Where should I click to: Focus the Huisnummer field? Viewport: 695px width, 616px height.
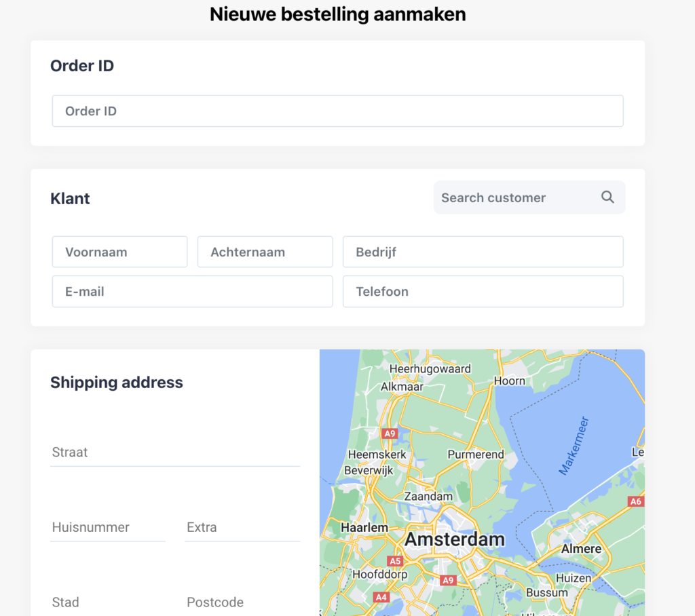pos(107,527)
